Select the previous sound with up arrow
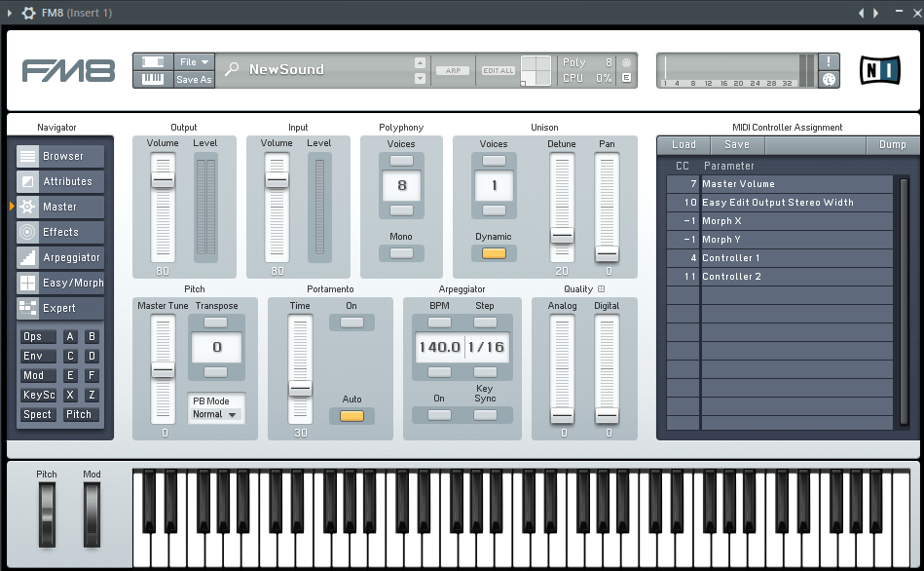924x571 pixels. pyautogui.click(x=420, y=62)
